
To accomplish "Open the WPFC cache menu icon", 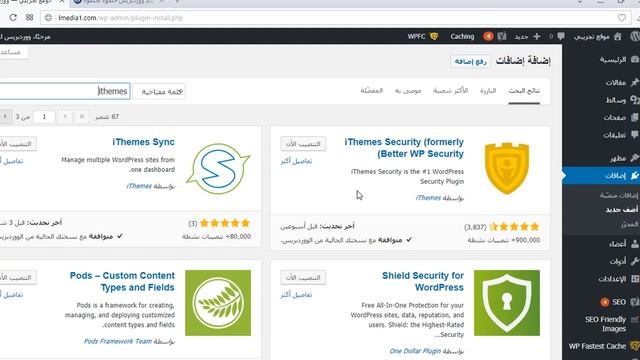I will (x=434, y=36).
